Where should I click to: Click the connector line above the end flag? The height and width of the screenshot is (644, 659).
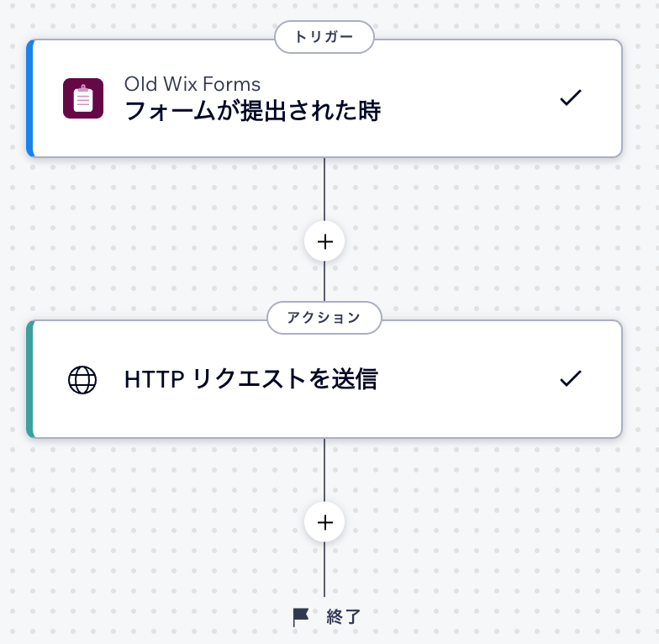tap(324, 572)
